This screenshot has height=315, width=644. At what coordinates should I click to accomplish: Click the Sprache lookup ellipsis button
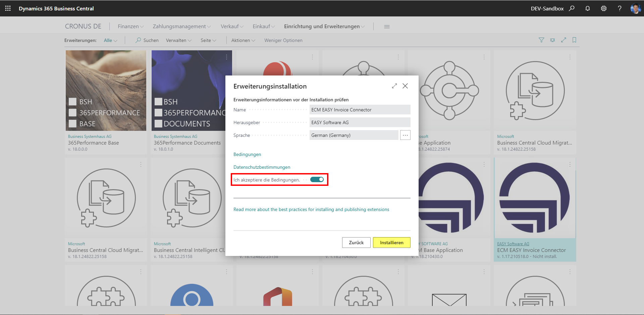[405, 135]
